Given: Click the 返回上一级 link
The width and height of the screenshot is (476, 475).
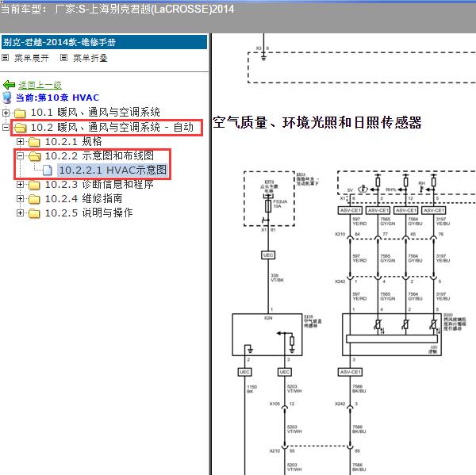Looking at the screenshot, I should (x=40, y=85).
